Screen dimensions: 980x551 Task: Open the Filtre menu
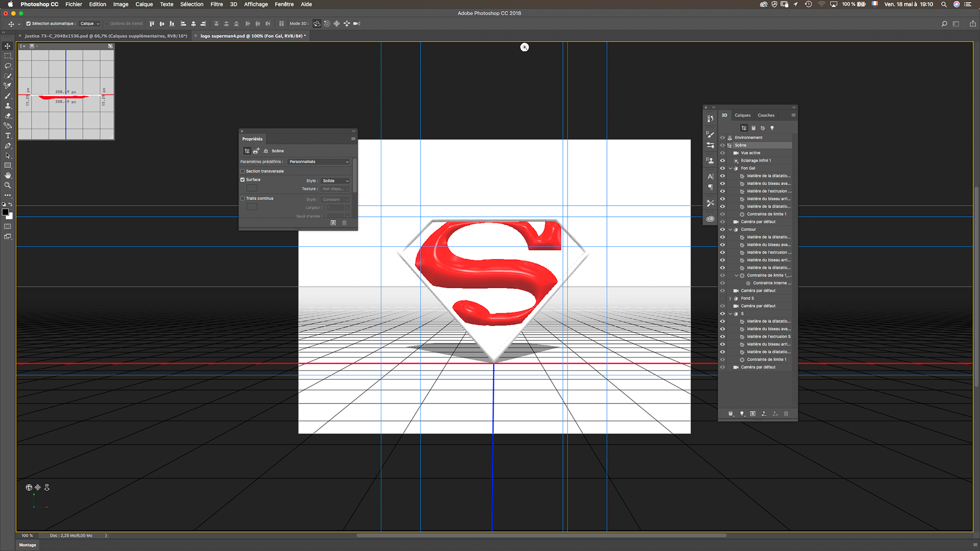[216, 4]
